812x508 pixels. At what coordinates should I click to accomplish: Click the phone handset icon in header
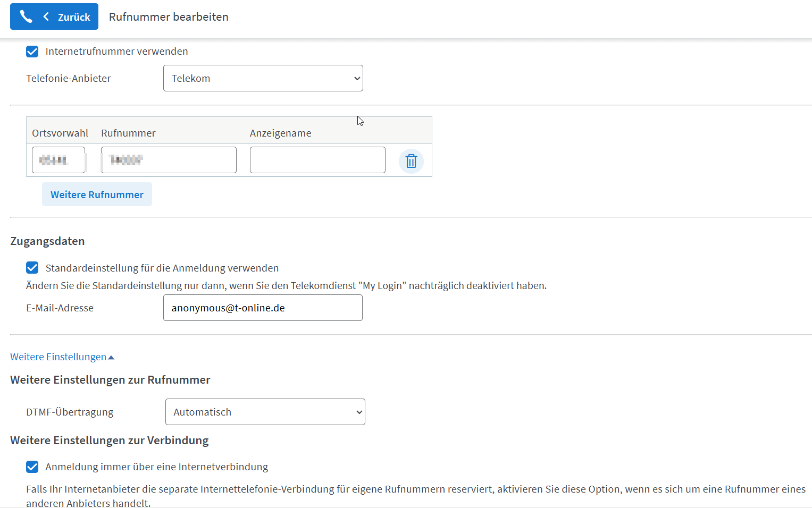[x=26, y=16]
